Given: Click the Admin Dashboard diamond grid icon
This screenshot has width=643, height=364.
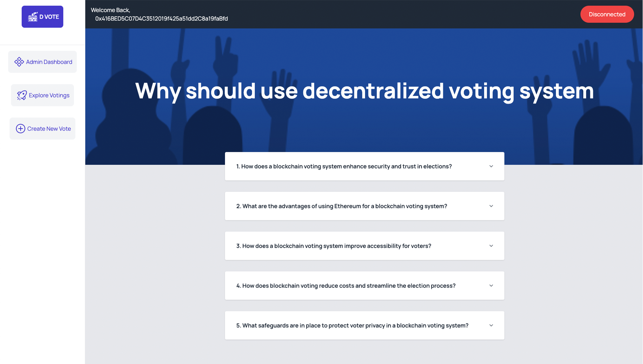Looking at the screenshot, I should click(x=19, y=62).
